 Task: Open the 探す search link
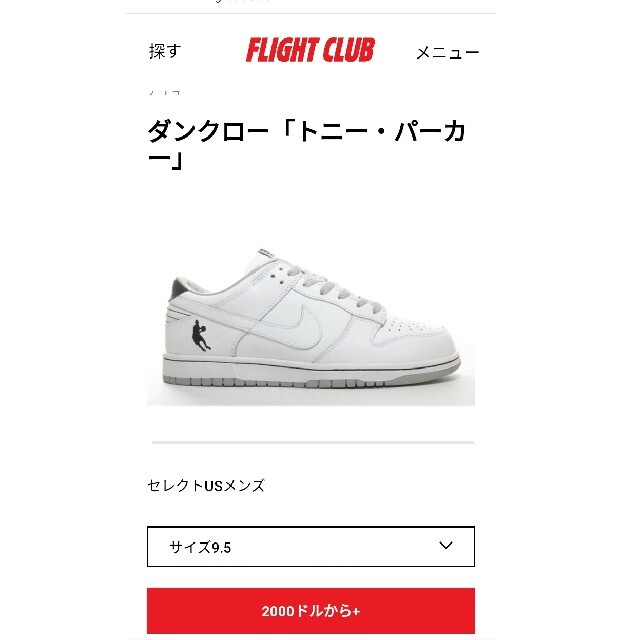[x=165, y=51]
